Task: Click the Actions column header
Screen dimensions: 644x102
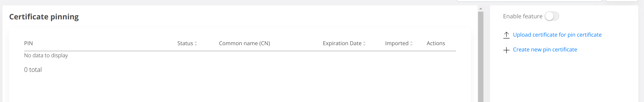Action: [x=435, y=43]
